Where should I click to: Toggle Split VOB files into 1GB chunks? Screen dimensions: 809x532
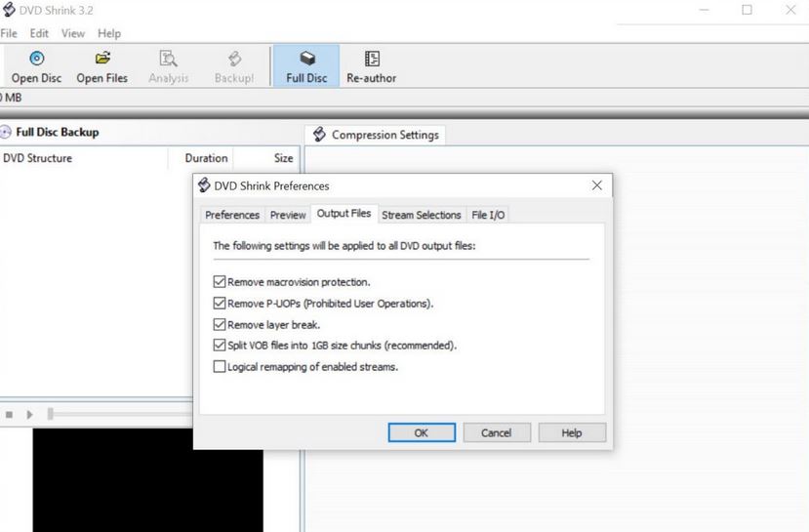point(220,346)
